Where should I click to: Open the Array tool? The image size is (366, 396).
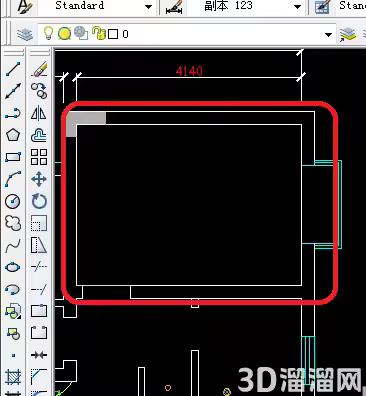(x=39, y=157)
